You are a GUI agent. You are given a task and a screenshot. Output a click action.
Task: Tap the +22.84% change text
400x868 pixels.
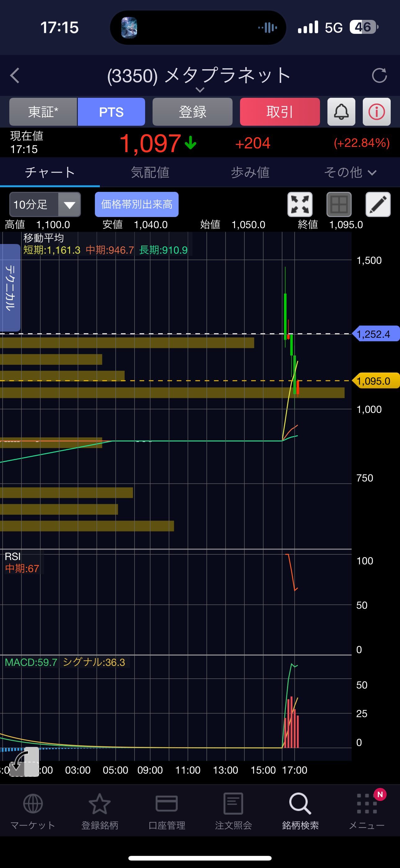(362, 143)
